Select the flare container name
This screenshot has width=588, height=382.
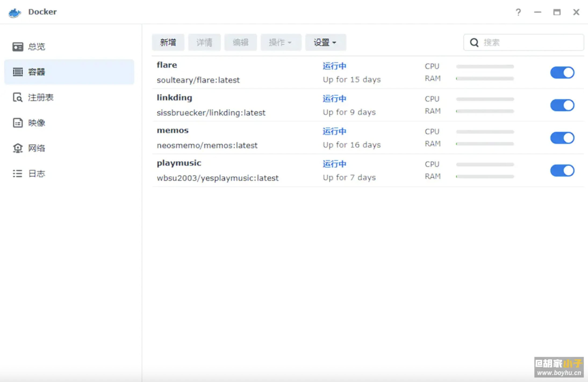167,65
